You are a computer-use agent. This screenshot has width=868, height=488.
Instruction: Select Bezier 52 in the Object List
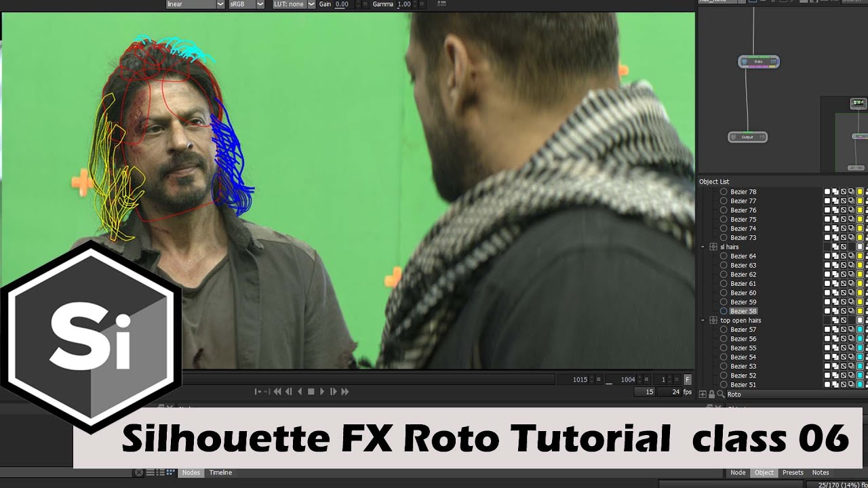(x=743, y=375)
